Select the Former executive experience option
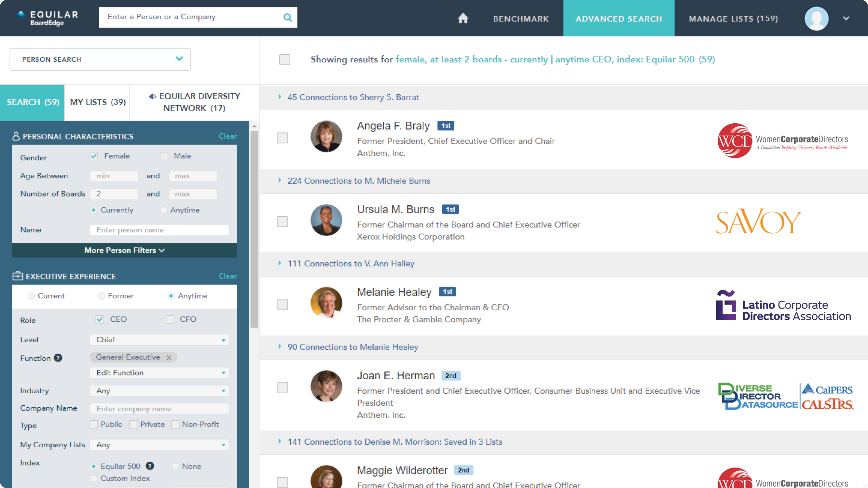The width and height of the screenshot is (868, 488). pos(101,296)
